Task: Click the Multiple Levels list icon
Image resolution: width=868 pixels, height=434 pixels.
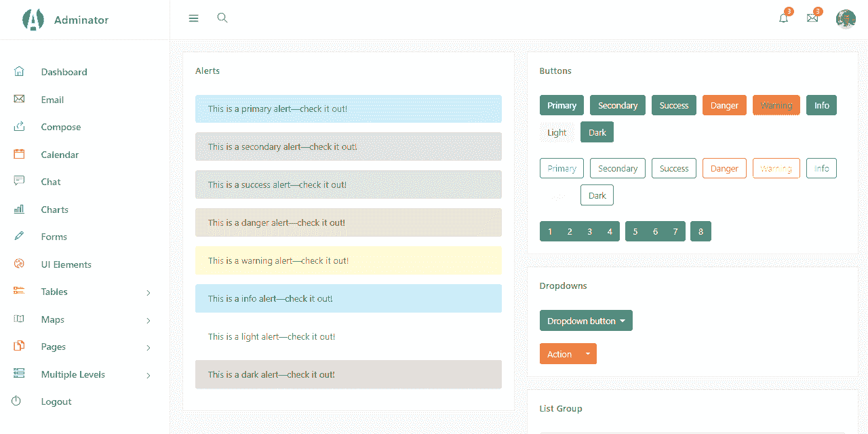Action: [x=19, y=374]
